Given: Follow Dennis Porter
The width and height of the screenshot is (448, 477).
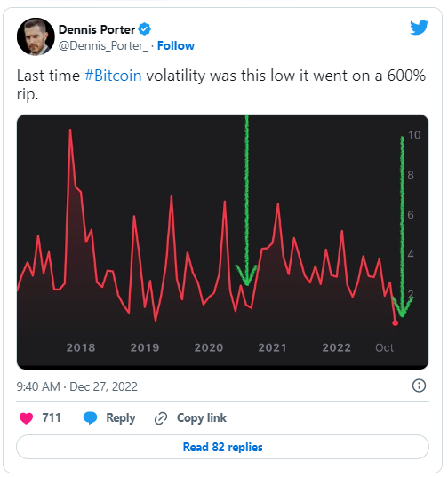Looking at the screenshot, I should point(176,45).
